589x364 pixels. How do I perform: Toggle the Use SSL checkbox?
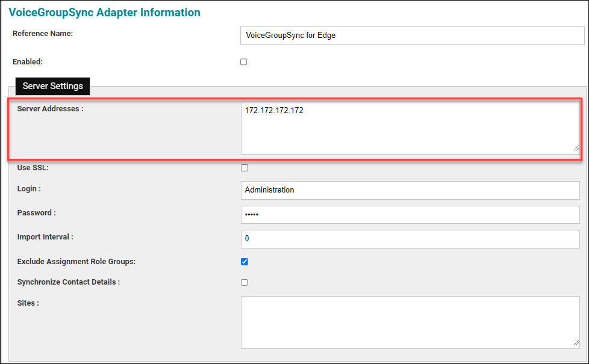coord(244,168)
